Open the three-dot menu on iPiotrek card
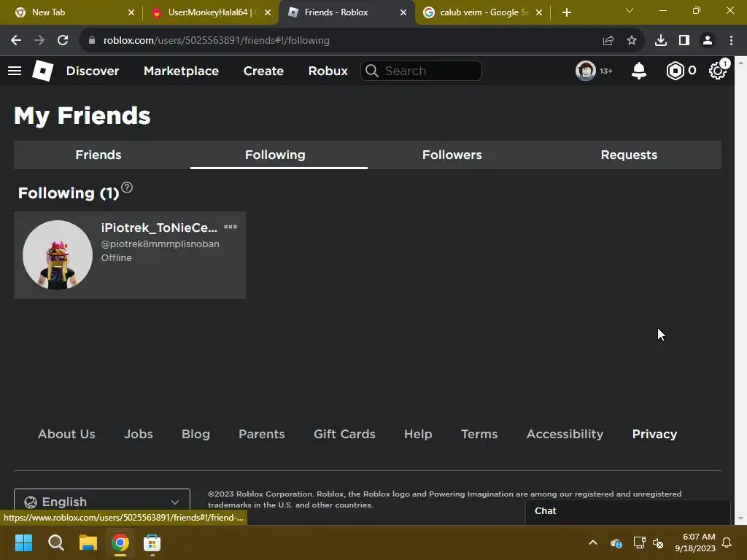 (231, 227)
